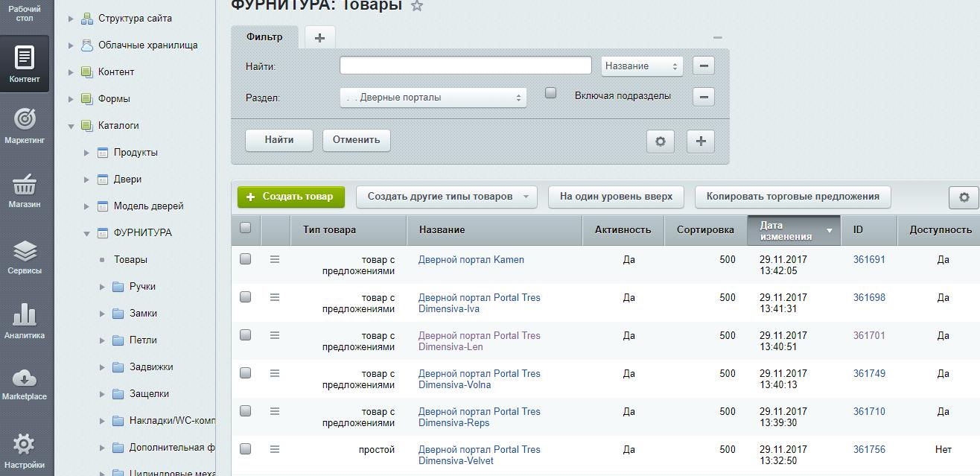Click На один уровень вверх button
Image resolution: width=980 pixels, height=476 pixels.
coord(616,197)
